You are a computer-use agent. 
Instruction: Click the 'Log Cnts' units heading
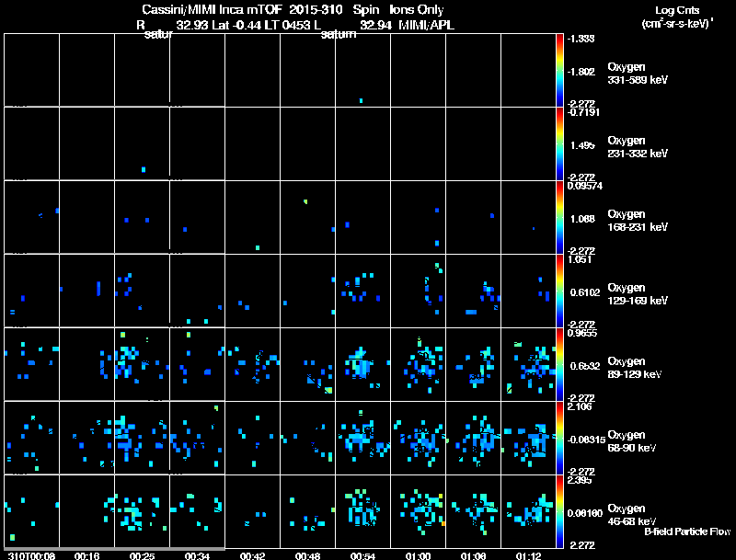[677, 10]
